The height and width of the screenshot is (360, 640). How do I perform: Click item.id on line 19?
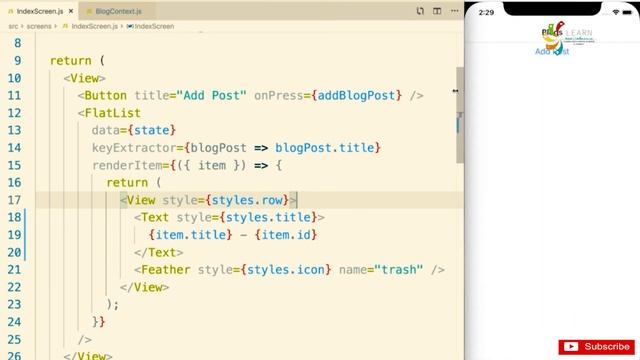click(x=286, y=235)
